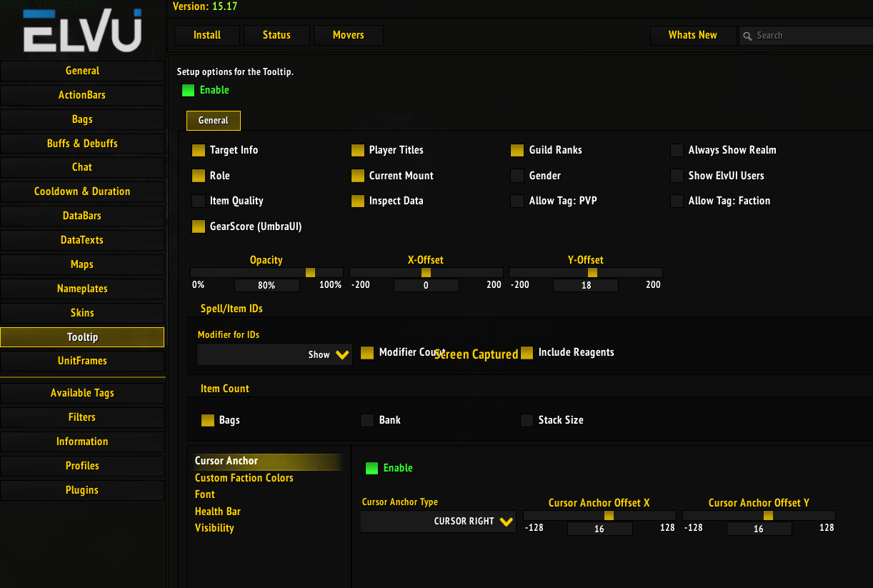This screenshot has width=873, height=588.
Task: Enable the Gender option
Action: tap(517, 176)
